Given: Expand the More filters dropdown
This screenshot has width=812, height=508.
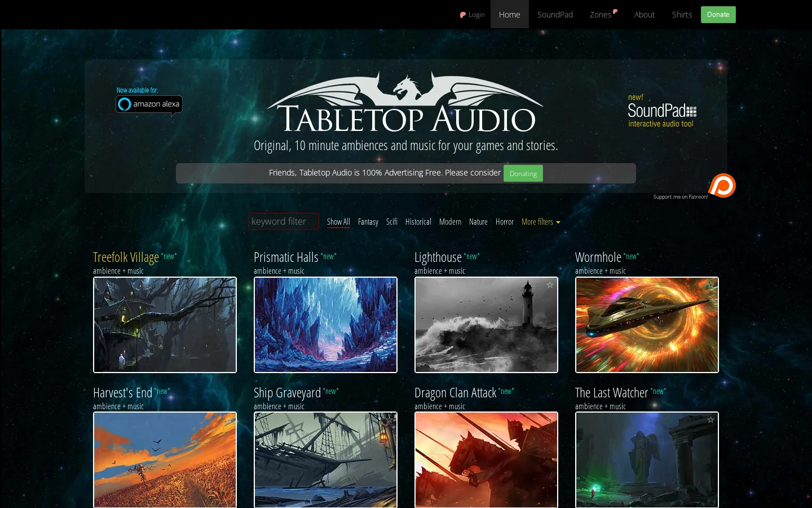Looking at the screenshot, I should pos(541,222).
